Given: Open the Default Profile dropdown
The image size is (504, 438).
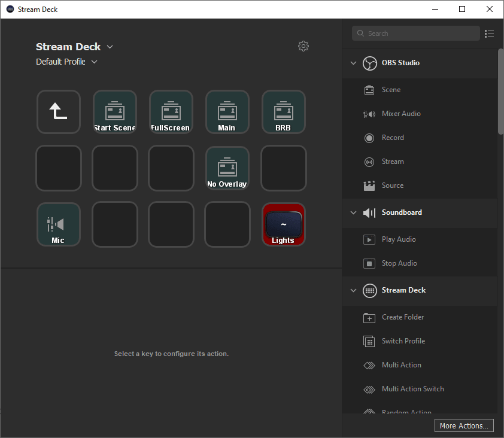Looking at the screenshot, I should [x=94, y=62].
